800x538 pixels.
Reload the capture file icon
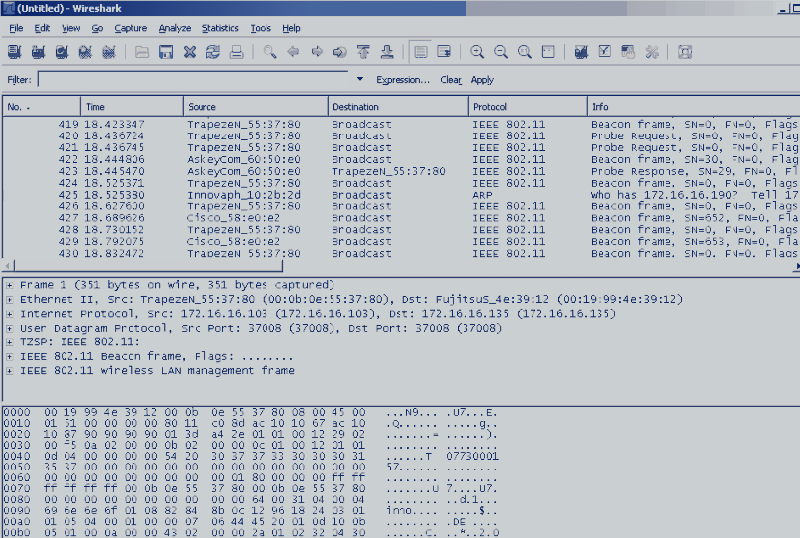pos(213,52)
